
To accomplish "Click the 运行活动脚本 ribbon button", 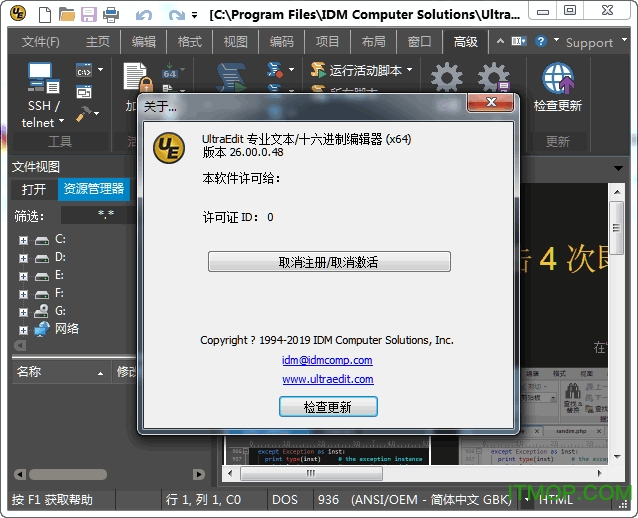I will tap(356, 70).
